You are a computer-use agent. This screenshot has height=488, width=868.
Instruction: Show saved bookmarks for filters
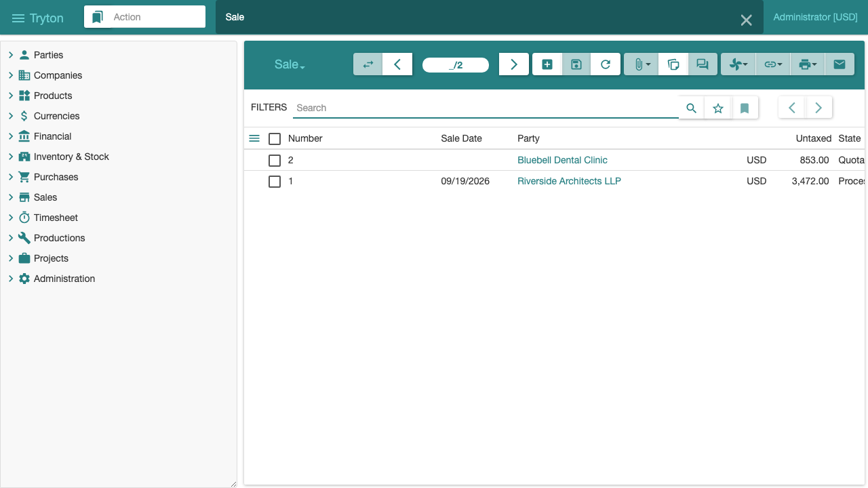[745, 108]
